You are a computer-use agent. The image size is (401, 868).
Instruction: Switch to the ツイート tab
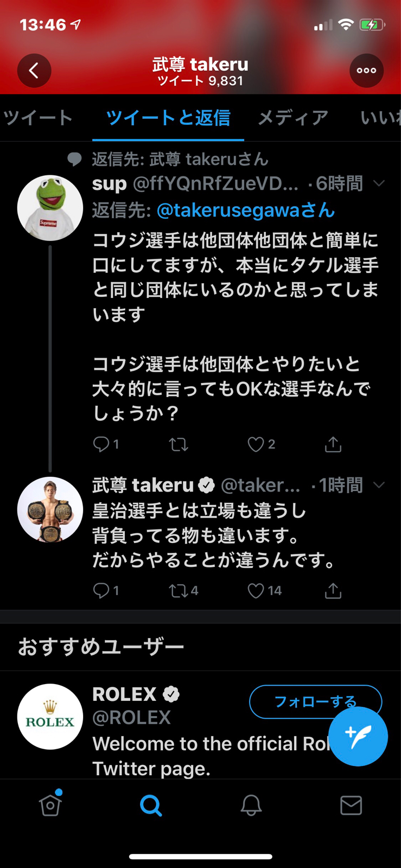click(x=38, y=118)
